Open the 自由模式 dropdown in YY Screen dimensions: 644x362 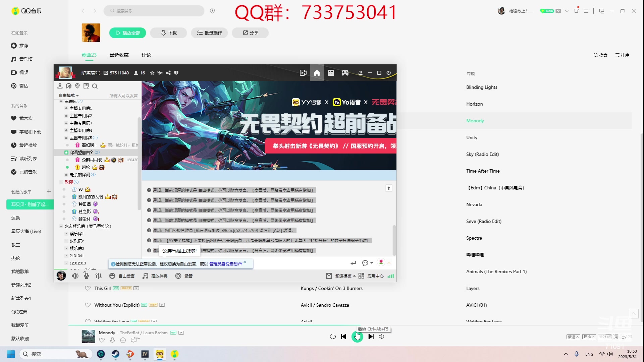(68, 96)
